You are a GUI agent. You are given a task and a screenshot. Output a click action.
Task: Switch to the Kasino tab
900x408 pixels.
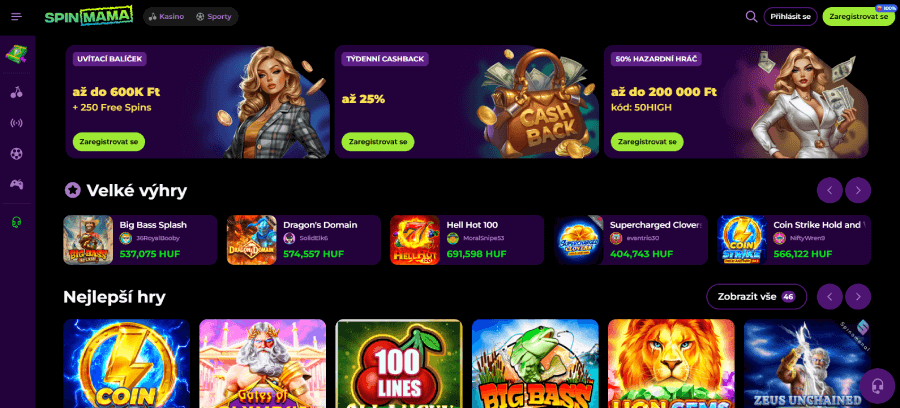[166, 17]
